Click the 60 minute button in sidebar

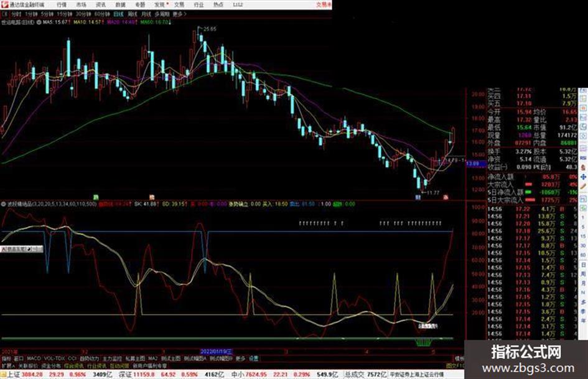[583, 255]
